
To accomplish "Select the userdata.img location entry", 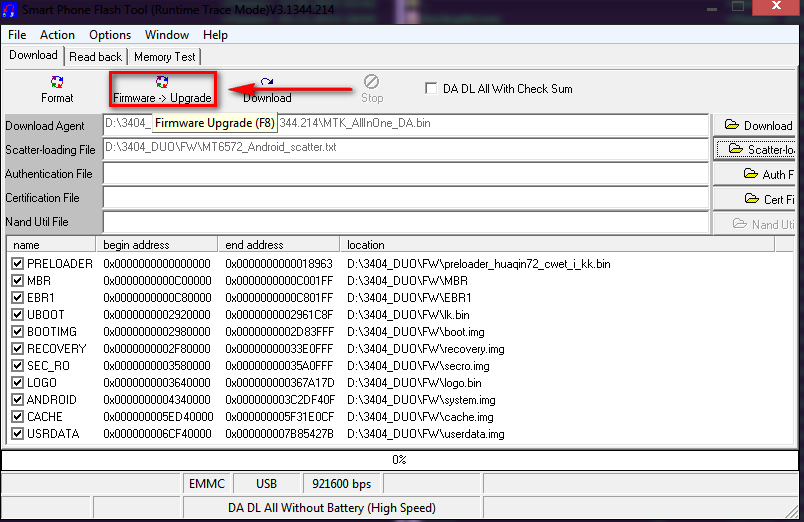I will (426, 434).
